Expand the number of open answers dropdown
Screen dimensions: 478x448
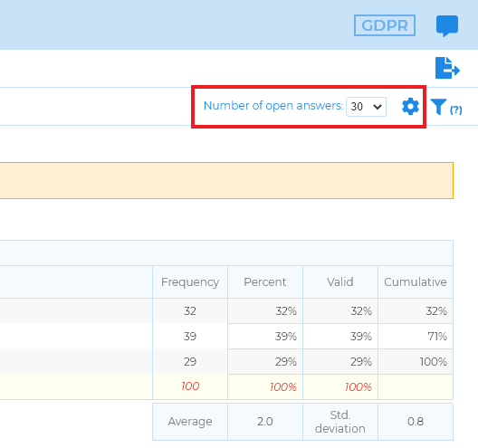(x=366, y=107)
